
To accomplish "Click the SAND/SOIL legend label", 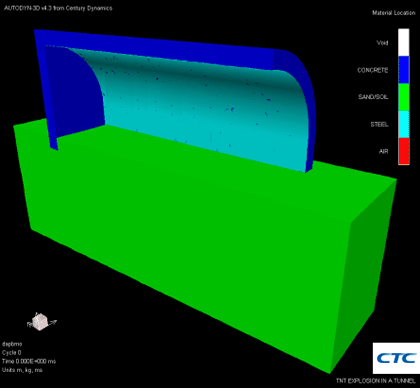I will point(373,97).
